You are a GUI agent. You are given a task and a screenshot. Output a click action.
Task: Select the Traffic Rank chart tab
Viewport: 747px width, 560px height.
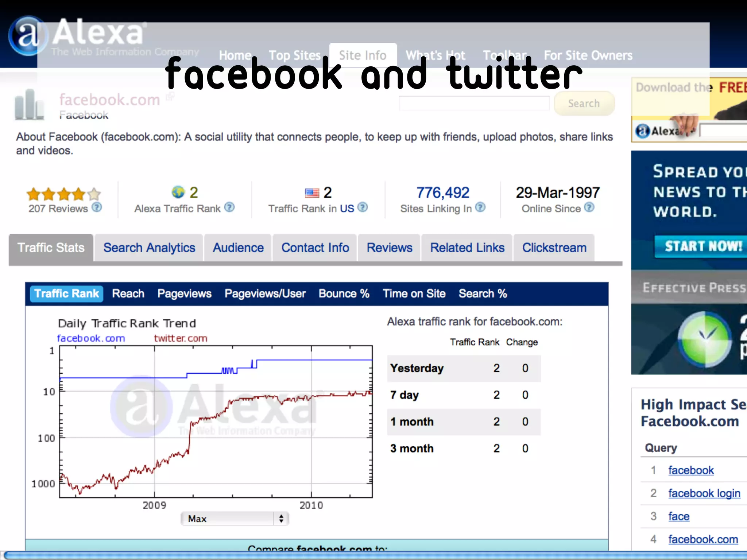pyautogui.click(x=66, y=293)
